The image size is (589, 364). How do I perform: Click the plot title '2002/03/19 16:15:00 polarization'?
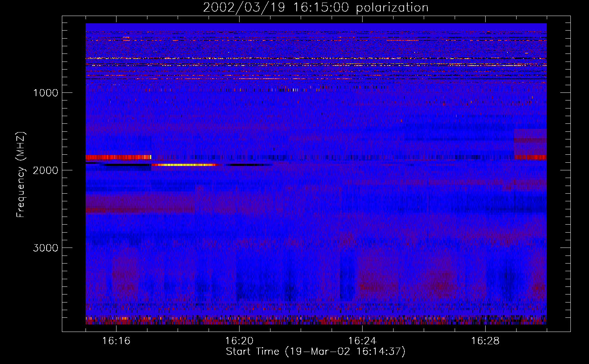coord(316,8)
